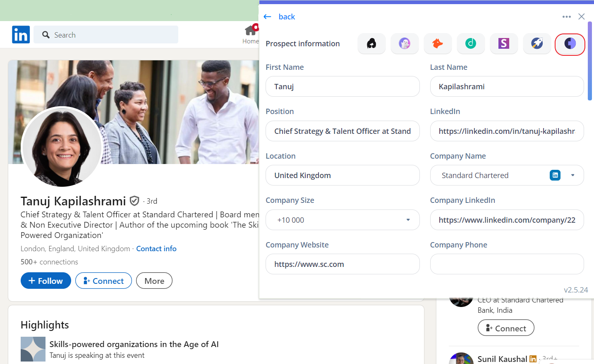Open 'Skills-powered organizations in the Age of AI'
This screenshot has height=364, width=594.
point(134,344)
